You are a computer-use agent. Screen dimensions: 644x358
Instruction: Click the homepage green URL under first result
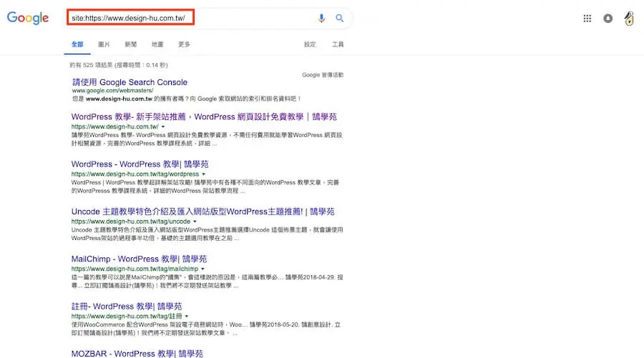coord(115,126)
